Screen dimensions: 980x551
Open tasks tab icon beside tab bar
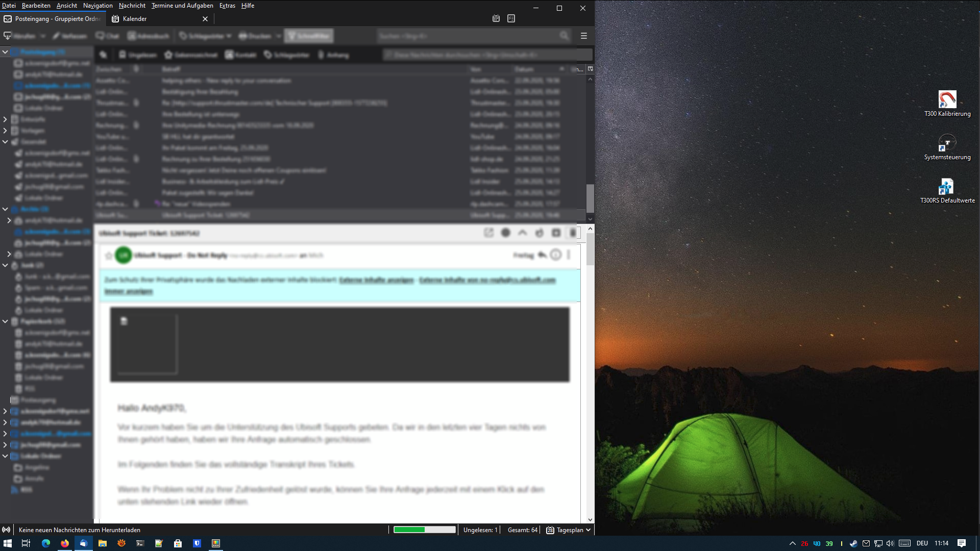[x=511, y=18]
